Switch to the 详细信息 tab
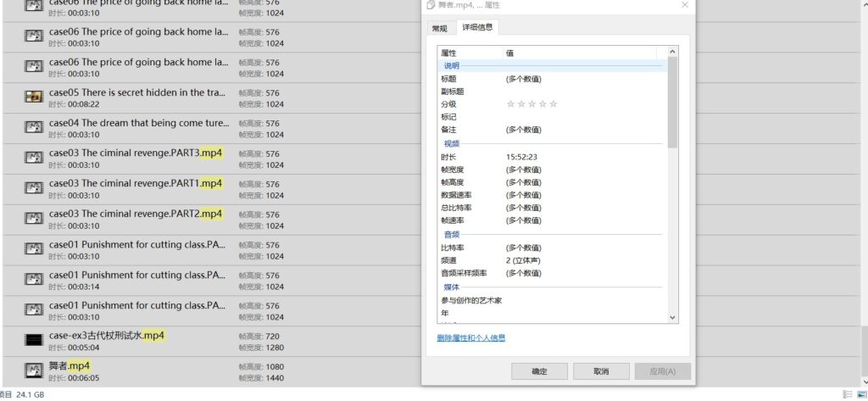The image size is (868, 401). click(x=477, y=28)
